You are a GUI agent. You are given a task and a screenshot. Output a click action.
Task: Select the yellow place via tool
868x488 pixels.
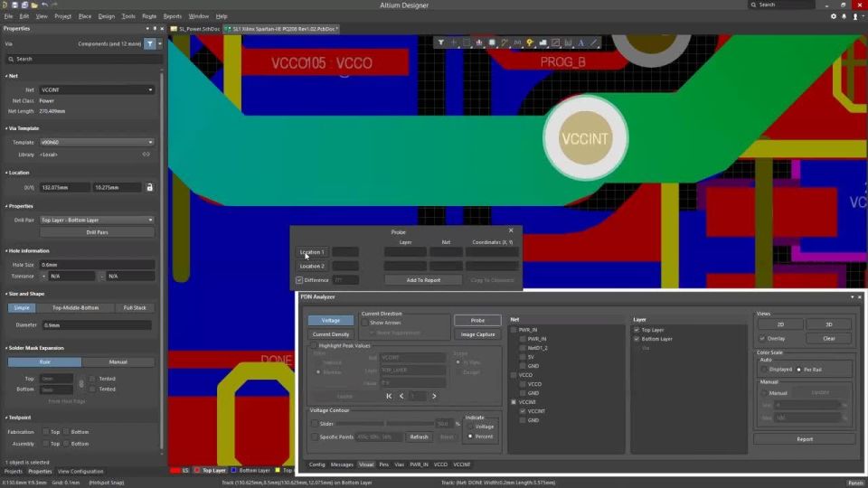(x=530, y=42)
